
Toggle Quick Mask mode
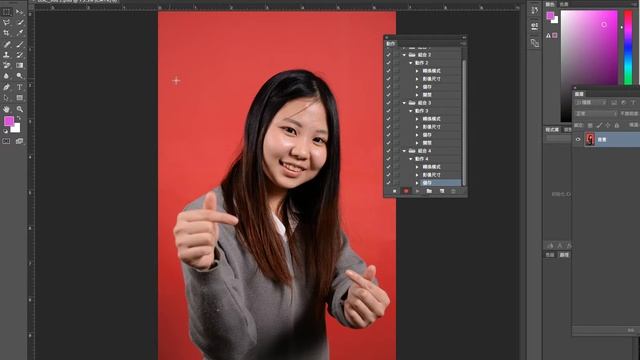[x=7, y=141]
